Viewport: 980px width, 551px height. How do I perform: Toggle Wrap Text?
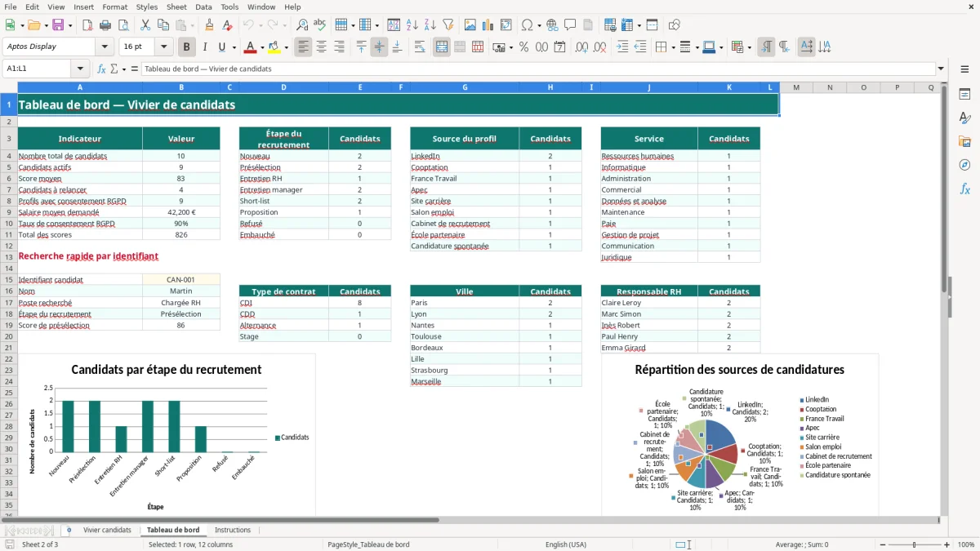click(x=420, y=47)
